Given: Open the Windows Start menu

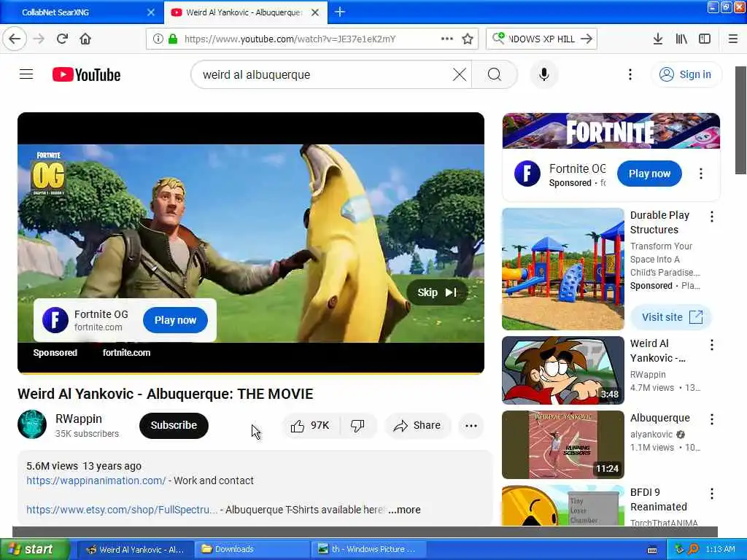Looking at the screenshot, I should tap(35, 549).
